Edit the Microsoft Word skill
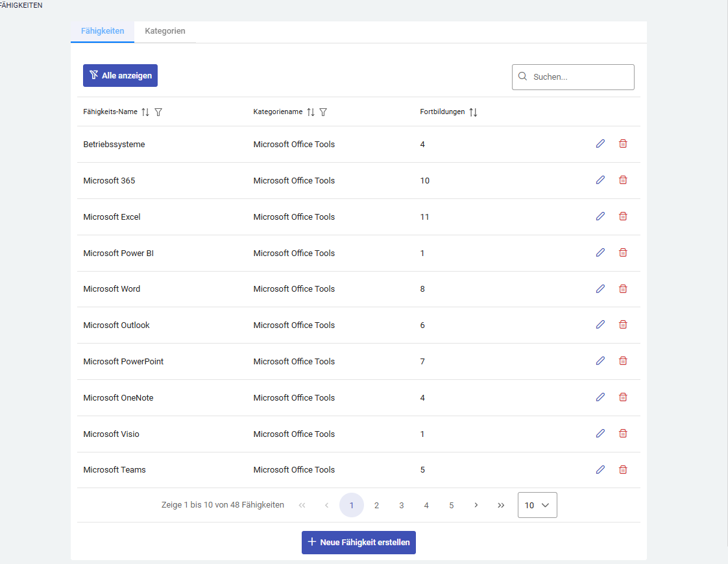Image resolution: width=728 pixels, height=564 pixels. (x=600, y=288)
